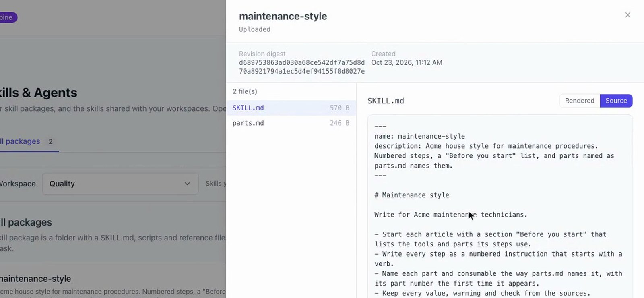
Task: Close the maintenance-style detail panel
Action: click(627, 15)
